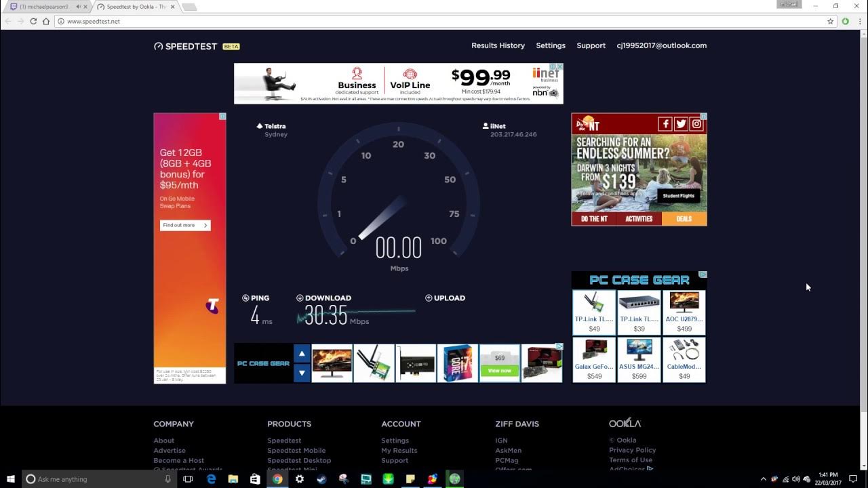Select DO THE NT ad tab

click(594, 219)
